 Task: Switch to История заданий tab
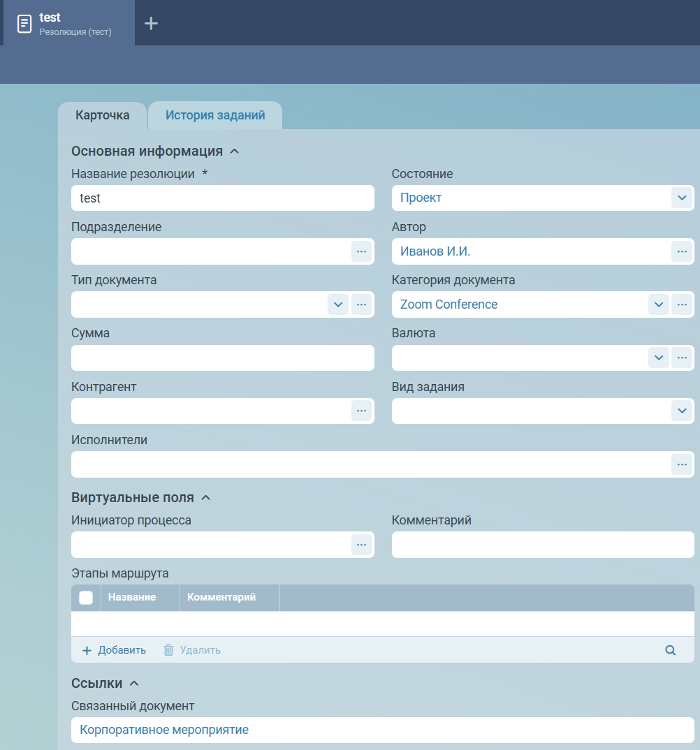(x=215, y=115)
